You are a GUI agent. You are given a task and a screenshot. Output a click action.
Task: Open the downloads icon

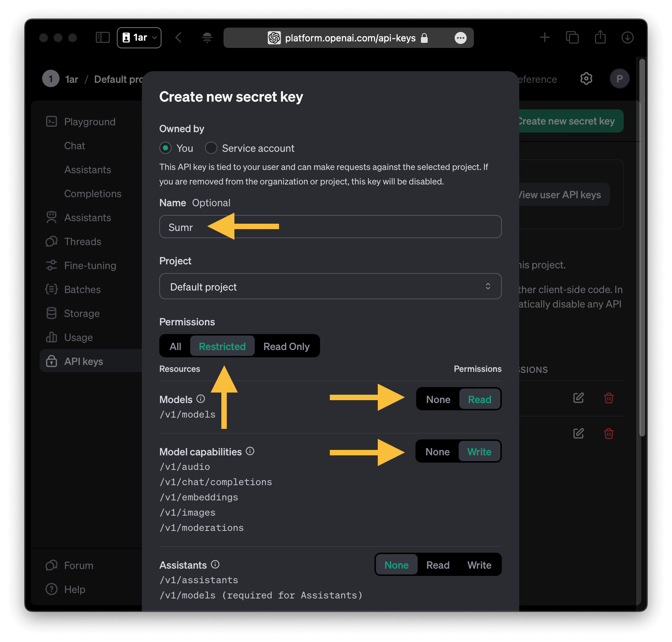[x=627, y=37]
